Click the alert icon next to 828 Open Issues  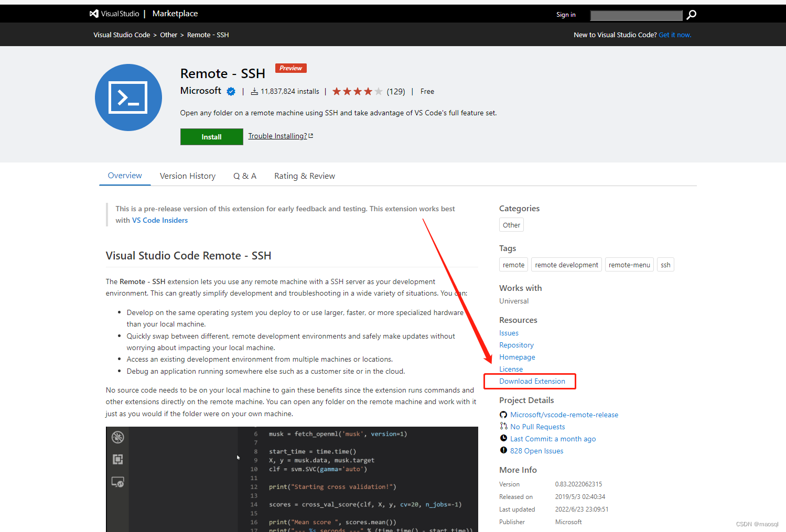pos(503,450)
